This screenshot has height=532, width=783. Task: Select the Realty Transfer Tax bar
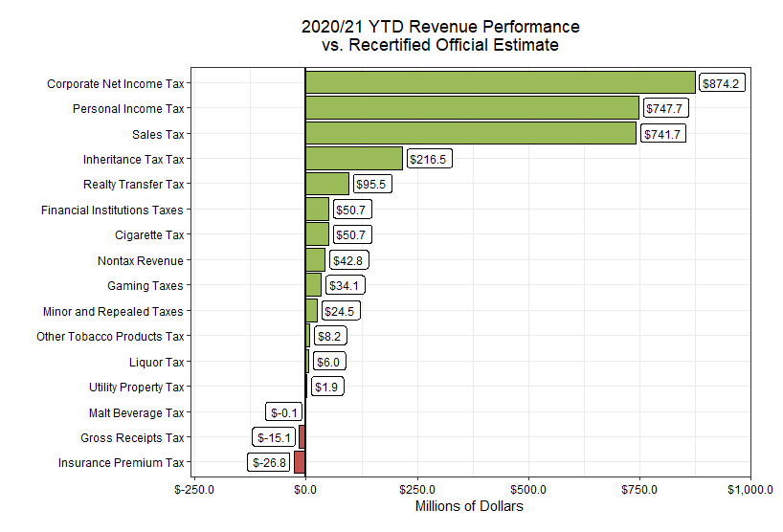click(326, 184)
